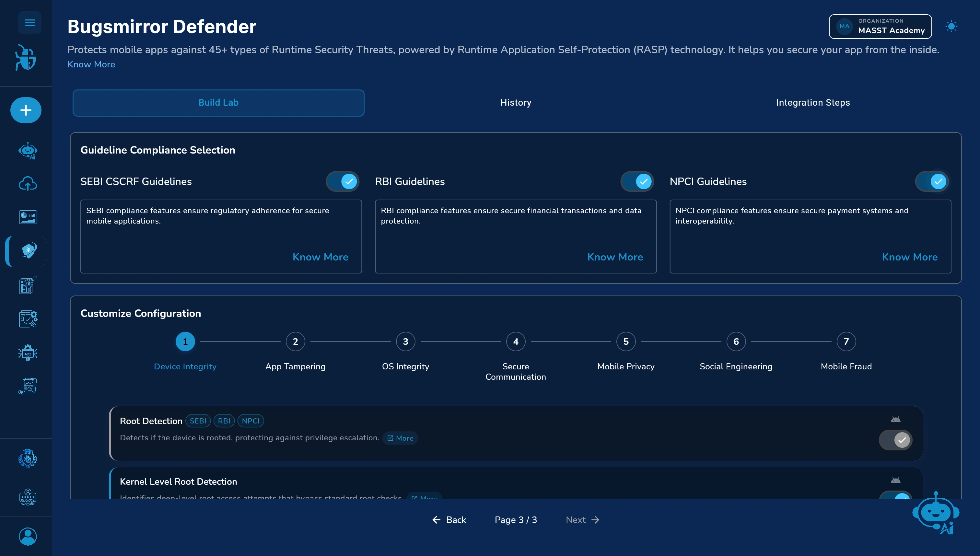Image resolution: width=980 pixels, height=556 pixels.
Task: Select the shield Defender sidebar icon
Action: point(28,251)
